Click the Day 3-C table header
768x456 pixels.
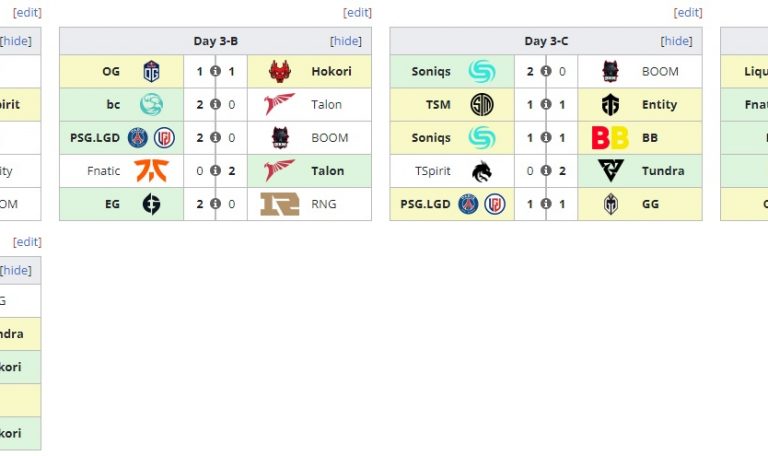[546, 41]
